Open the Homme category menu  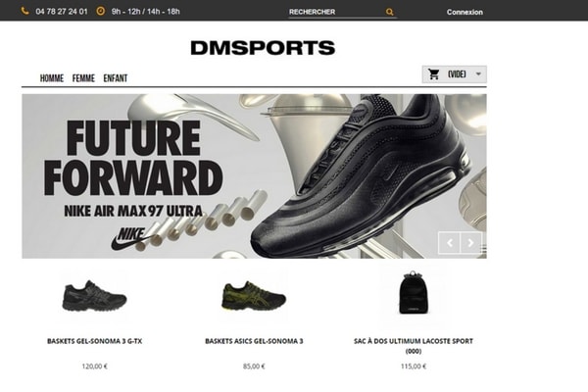click(52, 78)
